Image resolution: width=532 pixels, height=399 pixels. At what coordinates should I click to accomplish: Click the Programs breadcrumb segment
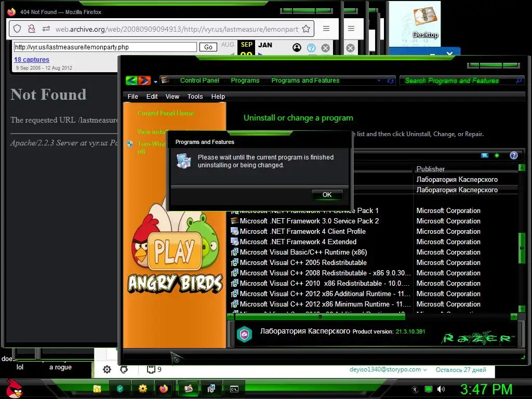pyautogui.click(x=245, y=81)
